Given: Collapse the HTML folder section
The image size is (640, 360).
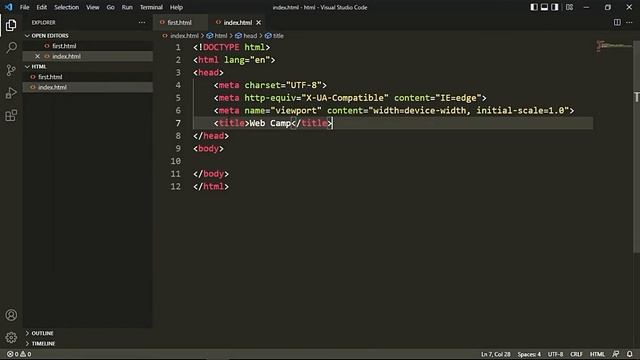Looking at the screenshot, I should tap(39, 67).
